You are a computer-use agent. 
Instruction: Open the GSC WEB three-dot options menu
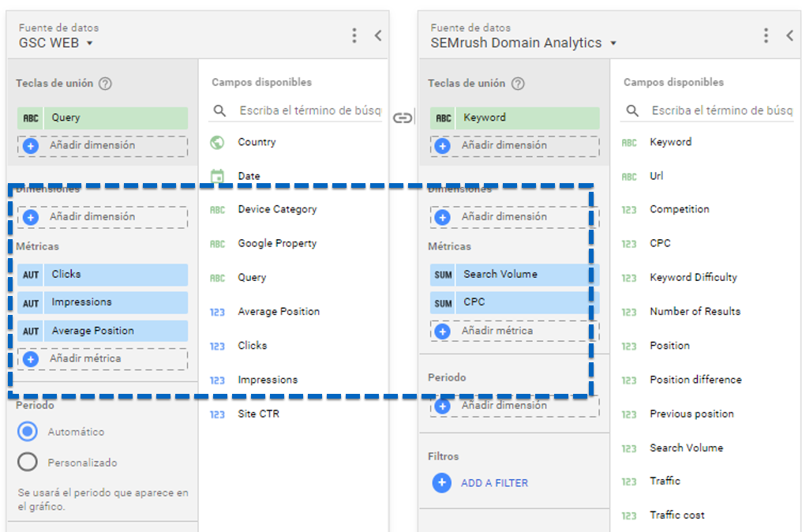coord(354,36)
